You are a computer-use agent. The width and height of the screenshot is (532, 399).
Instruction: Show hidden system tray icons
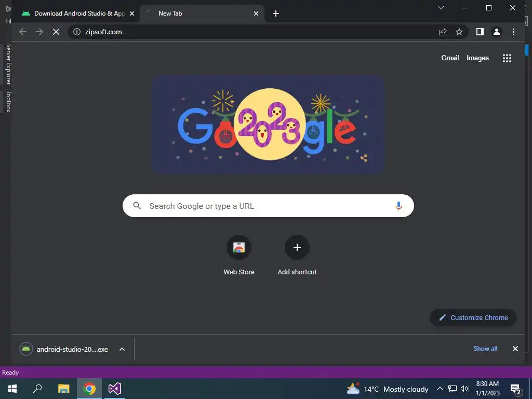tap(440, 389)
